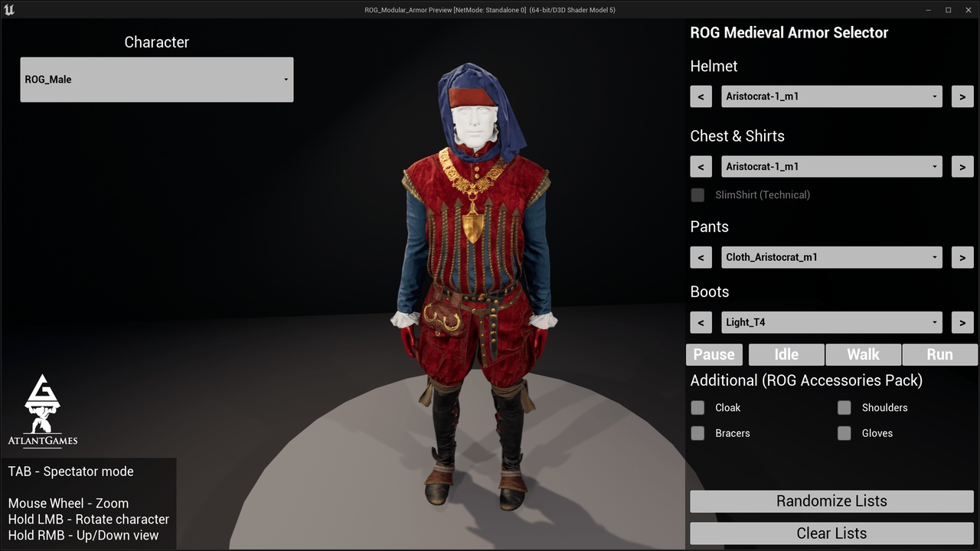980x551 pixels.
Task: Maximize the preview window
Action: pyautogui.click(x=949, y=10)
